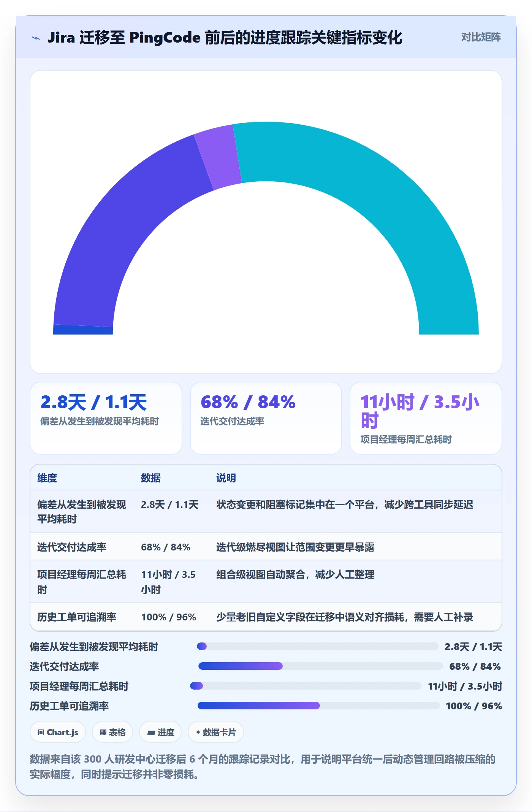Click table row label 迭代交付达成率
This screenshot has width=532, height=812.
72,547
